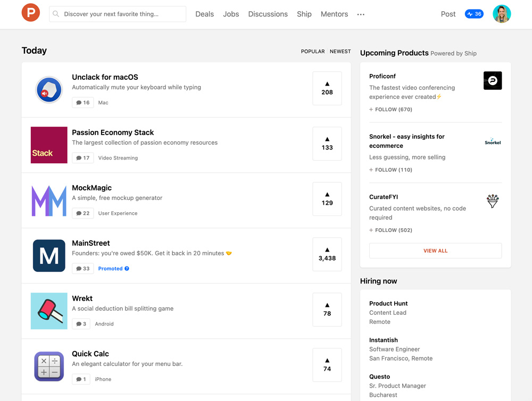Open the user profile avatar
532x401 pixels.
pos(502,14)
